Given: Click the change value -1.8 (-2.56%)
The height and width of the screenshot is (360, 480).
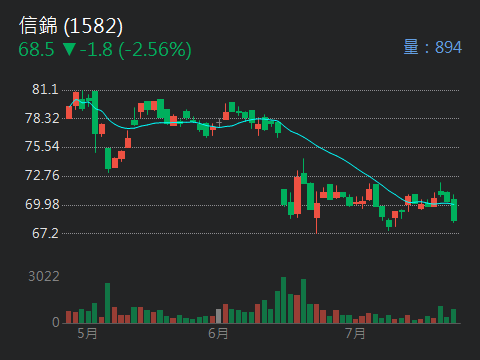Looking at the screenshot, I should click(x=135, y=50).
